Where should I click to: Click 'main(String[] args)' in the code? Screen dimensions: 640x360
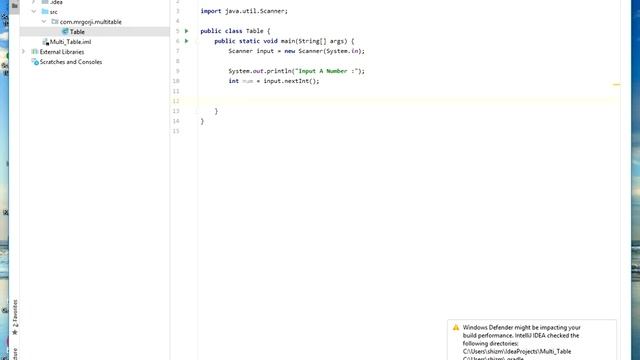coord(313,41)
